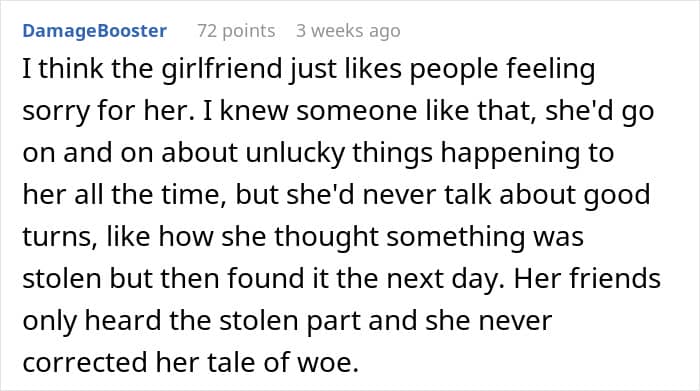Click the 72 points score label
Image resolution: width=700 pixels, height=391 pixels.
point(236,31)
